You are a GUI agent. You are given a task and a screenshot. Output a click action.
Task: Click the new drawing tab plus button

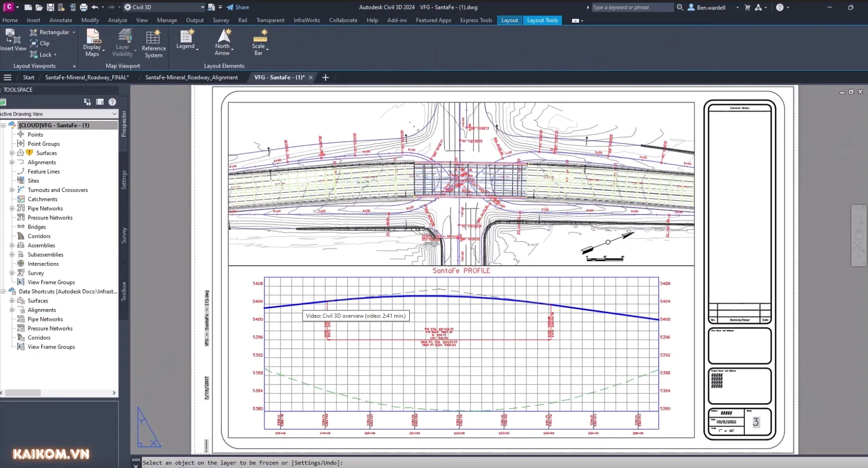pos(325,77)
